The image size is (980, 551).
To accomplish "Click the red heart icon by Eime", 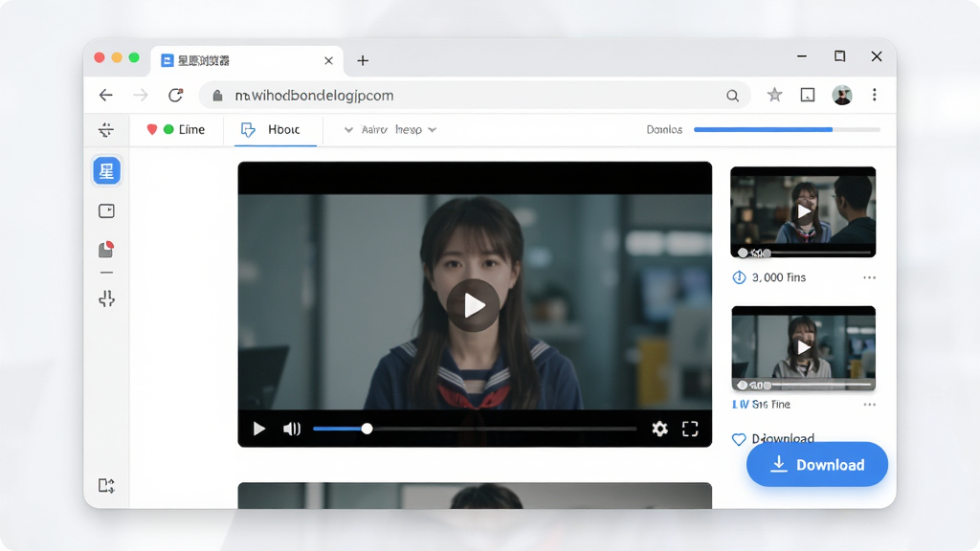I will (x=152, y=129).
